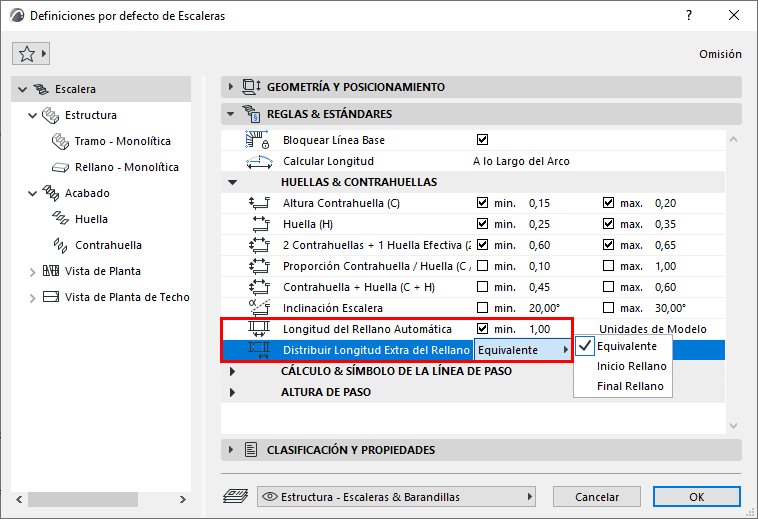Expand Vista de Planta tree node

(32, 272)
